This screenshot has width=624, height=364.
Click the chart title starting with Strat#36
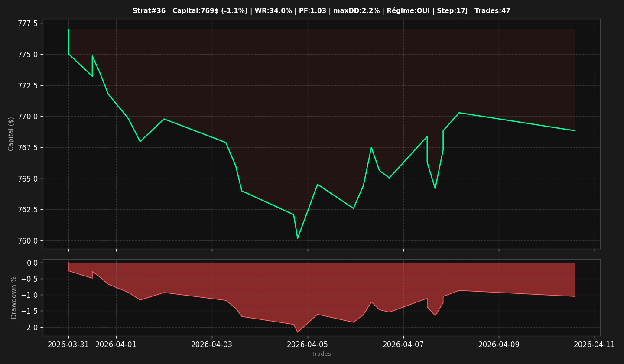point(322,11)
